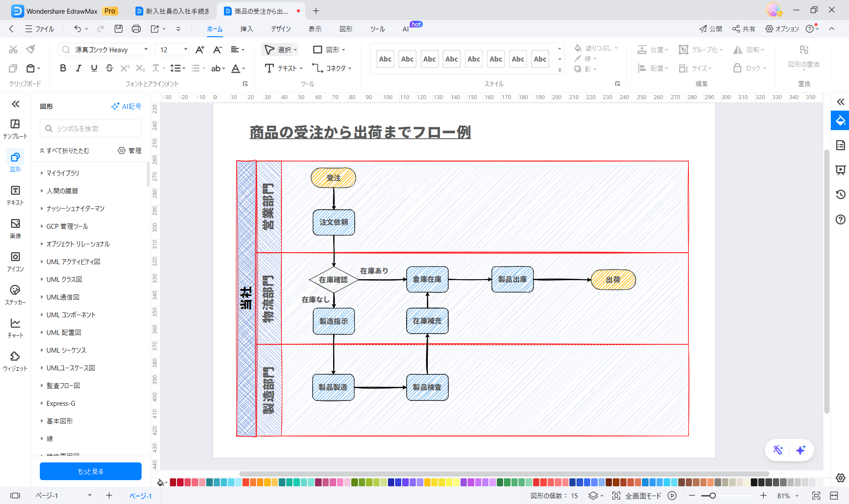849x504 pixels.
Task: Open the font name dropdown
Action: pos(146,50)
